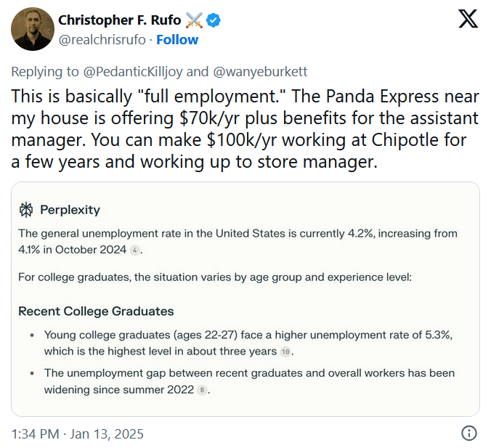Viewport: 491px width, 448px height.
Task: Click the Perplexity logo icon
Action: pyautogui.click(x=26, y=210)
